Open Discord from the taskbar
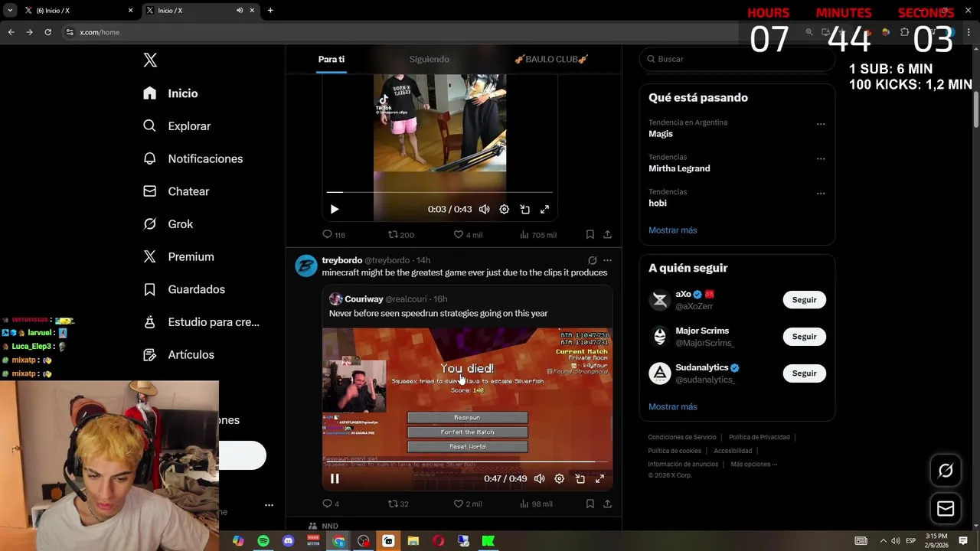 coord(288,541)
